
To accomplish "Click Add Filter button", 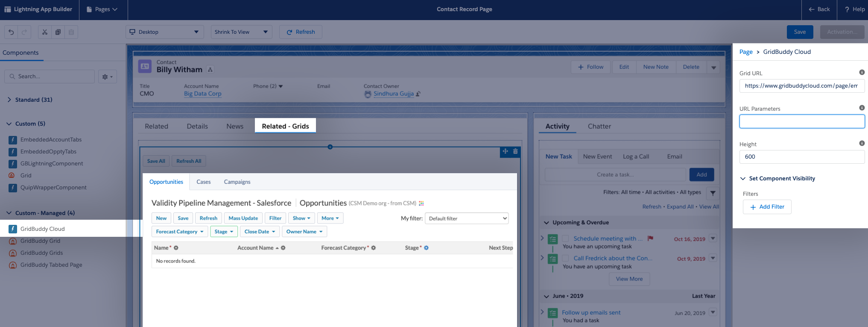I will coord(767,207).
